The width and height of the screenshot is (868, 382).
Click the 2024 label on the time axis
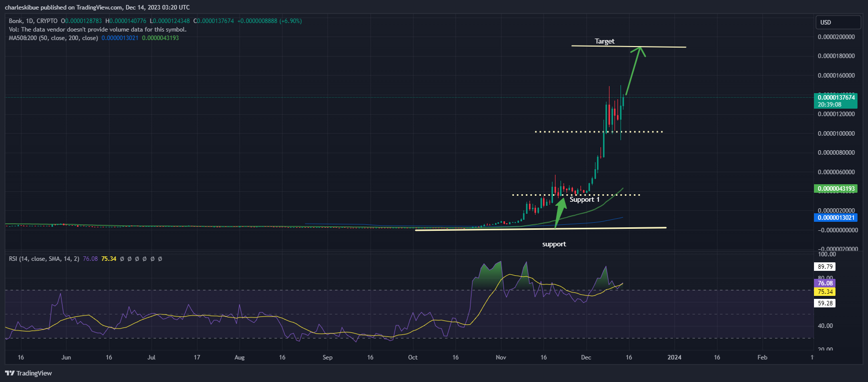pyautogui.click(x=674, y=357)
